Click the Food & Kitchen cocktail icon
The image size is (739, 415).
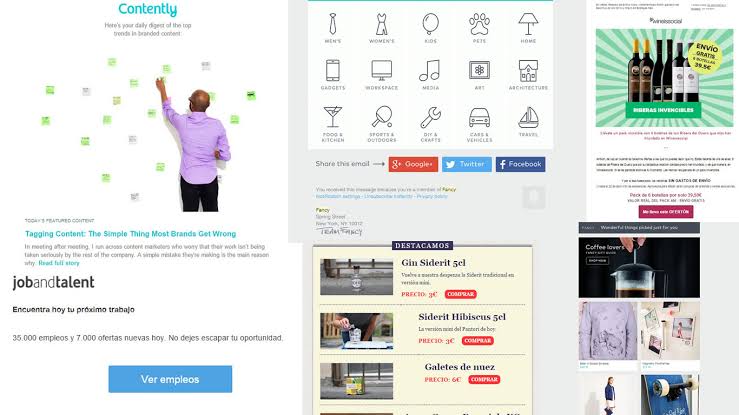coord(333,117)
